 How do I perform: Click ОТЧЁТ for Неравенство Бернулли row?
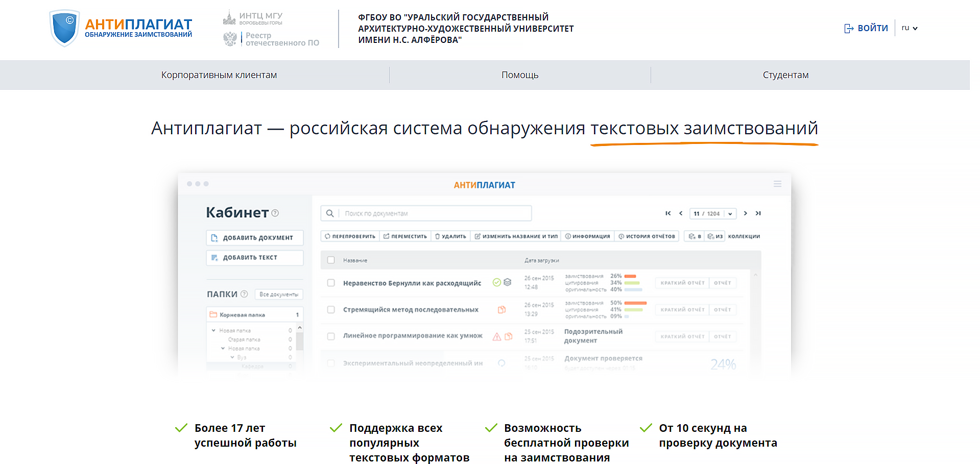(x=722, y=283)
